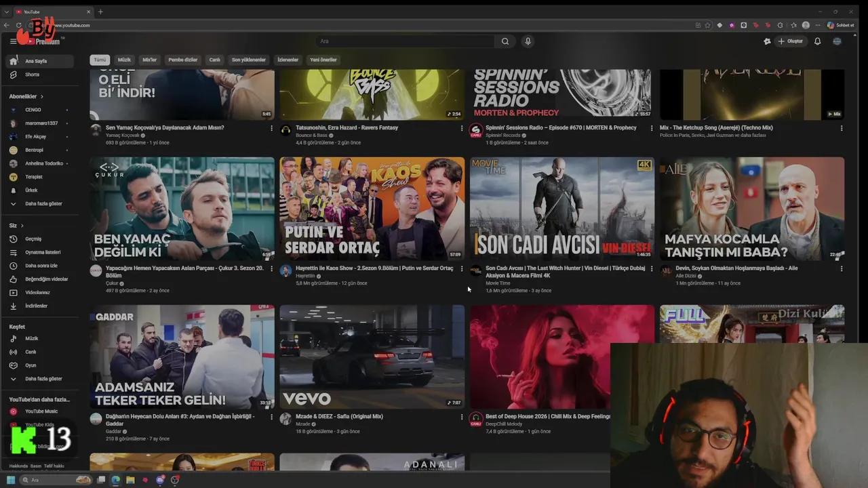Select the Mix'ler filter chip
The height and width of the screenshot is (488, 868).
pyautogui.click(x=149, y=60)
